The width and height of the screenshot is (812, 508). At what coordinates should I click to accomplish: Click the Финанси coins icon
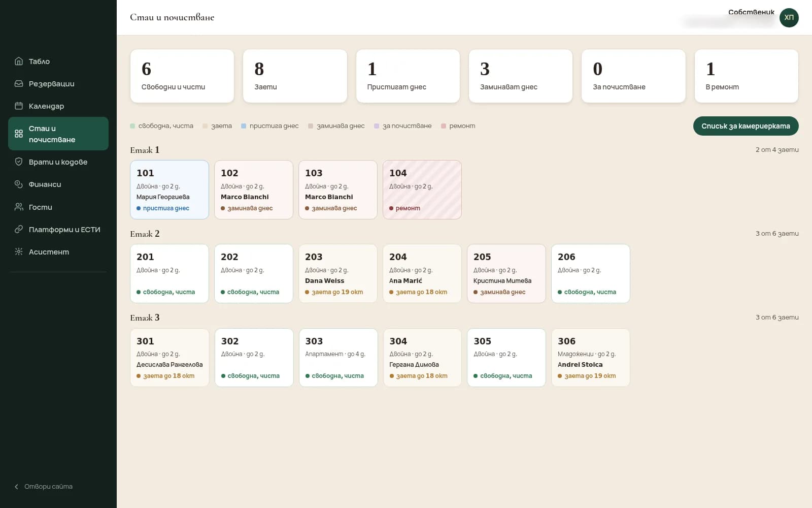point(19,184)
